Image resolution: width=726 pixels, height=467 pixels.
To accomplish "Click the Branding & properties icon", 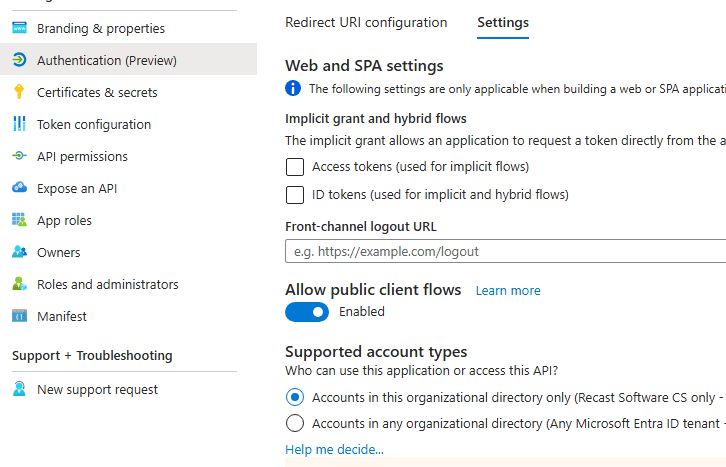I will coord(19,28).
